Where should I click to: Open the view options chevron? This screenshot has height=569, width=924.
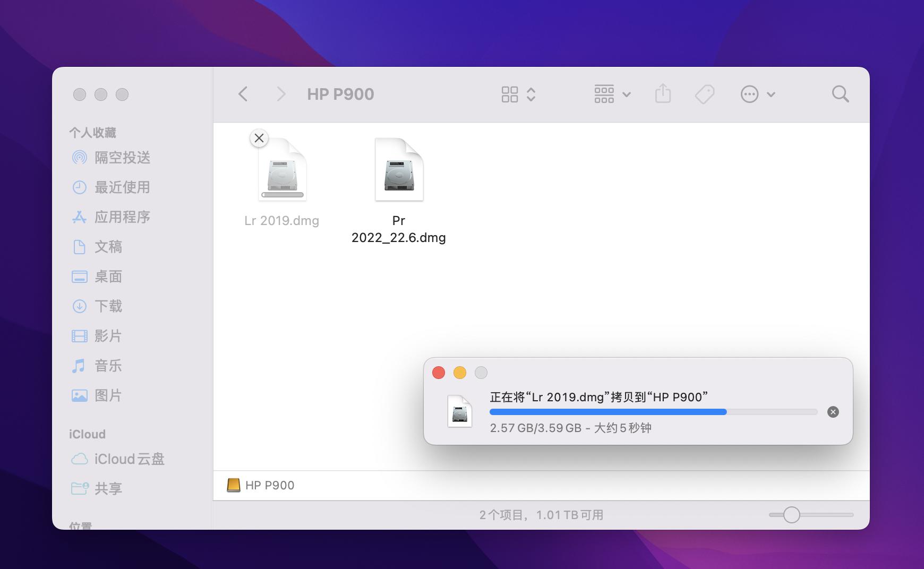point(530,93)
